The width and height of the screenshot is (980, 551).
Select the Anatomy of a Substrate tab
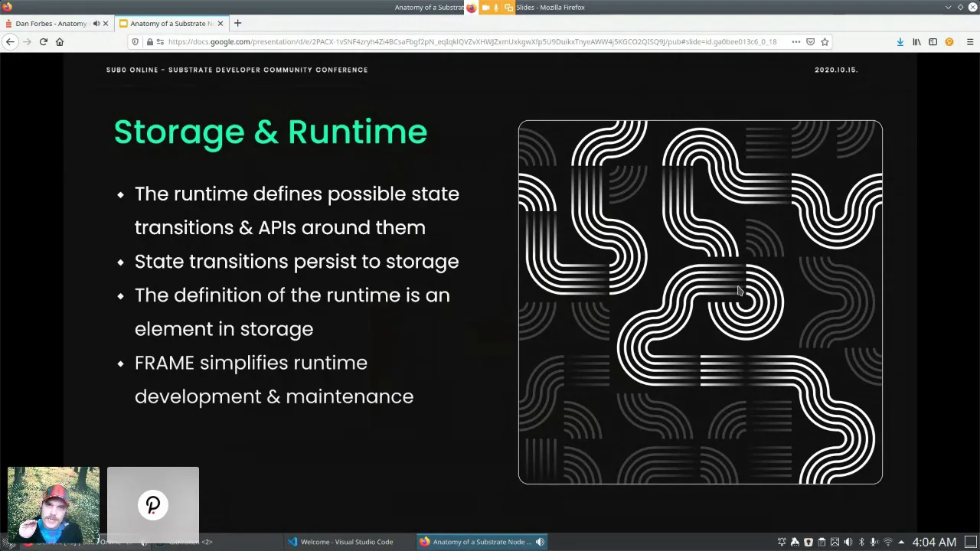click(x=171, y=24)
